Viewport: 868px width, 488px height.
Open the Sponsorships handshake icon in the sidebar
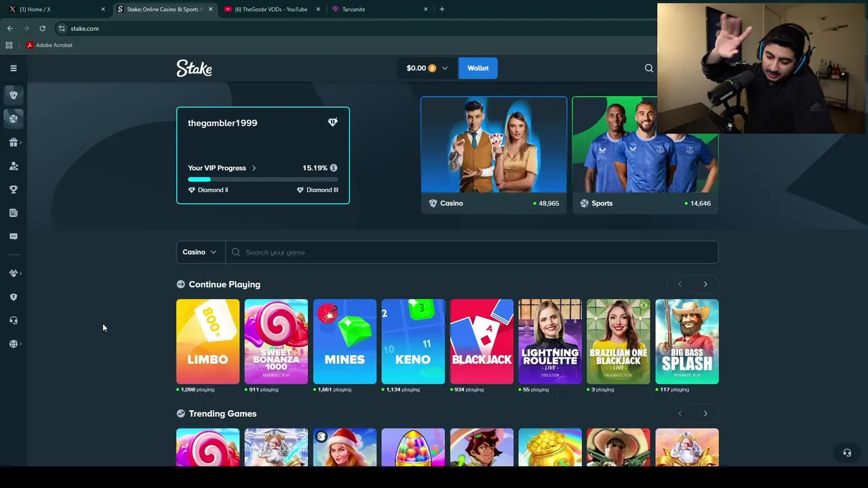pos(14,273)
